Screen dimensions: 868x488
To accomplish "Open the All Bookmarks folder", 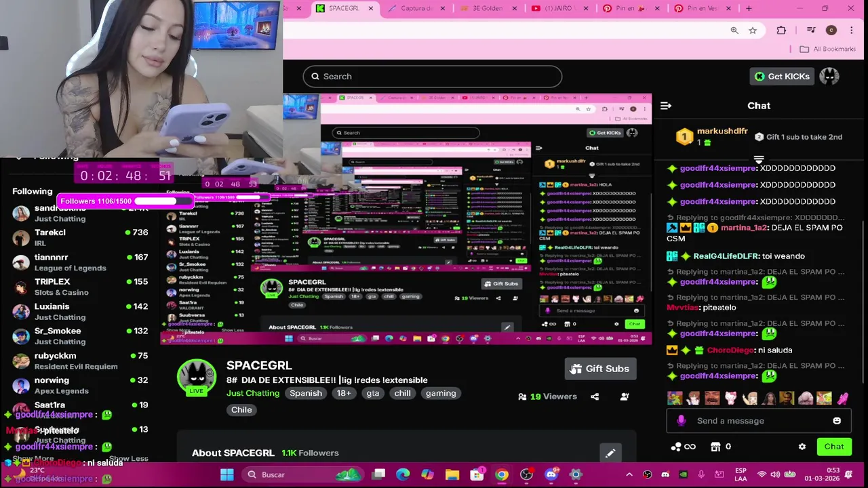I will (827, 49).
